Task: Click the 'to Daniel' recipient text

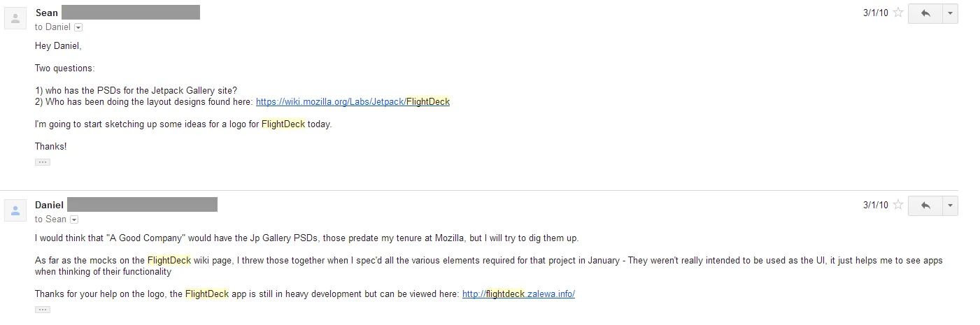Action: (53, 27)
